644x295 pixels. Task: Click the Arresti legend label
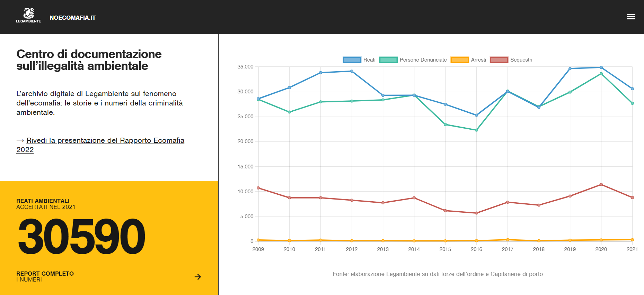coord(478,60)
